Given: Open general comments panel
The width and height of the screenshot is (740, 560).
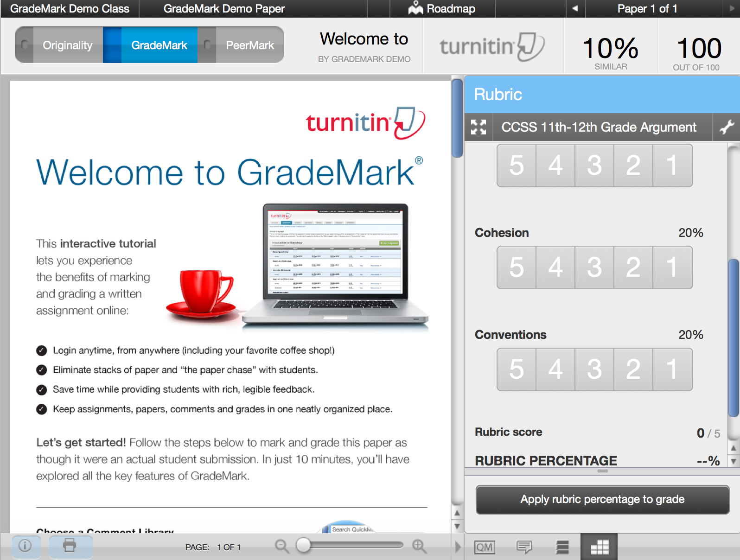Looking at the screenshot, I should pos(524,547).
